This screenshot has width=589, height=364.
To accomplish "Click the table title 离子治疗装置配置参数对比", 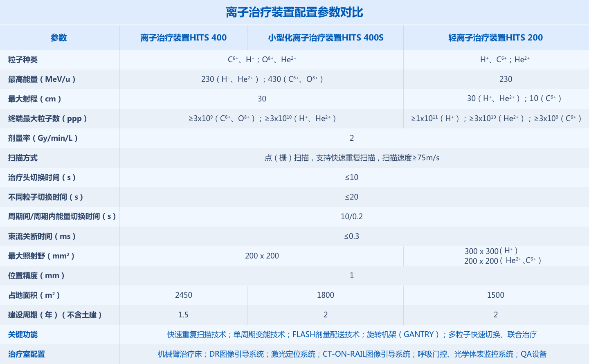I will click(x=294, y=12).
